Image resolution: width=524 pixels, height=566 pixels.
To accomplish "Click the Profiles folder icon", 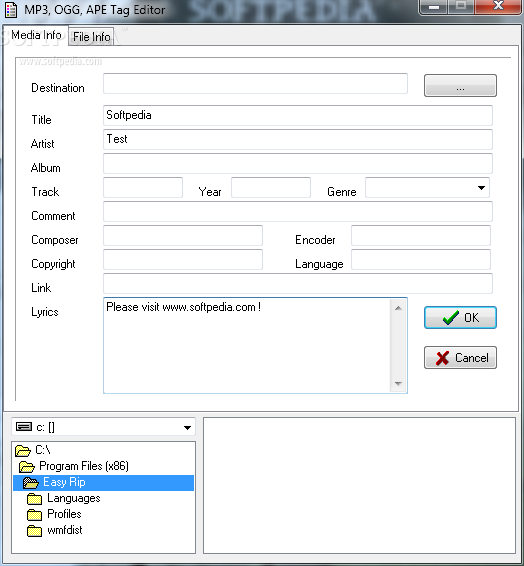I will (x=34, y=514).
